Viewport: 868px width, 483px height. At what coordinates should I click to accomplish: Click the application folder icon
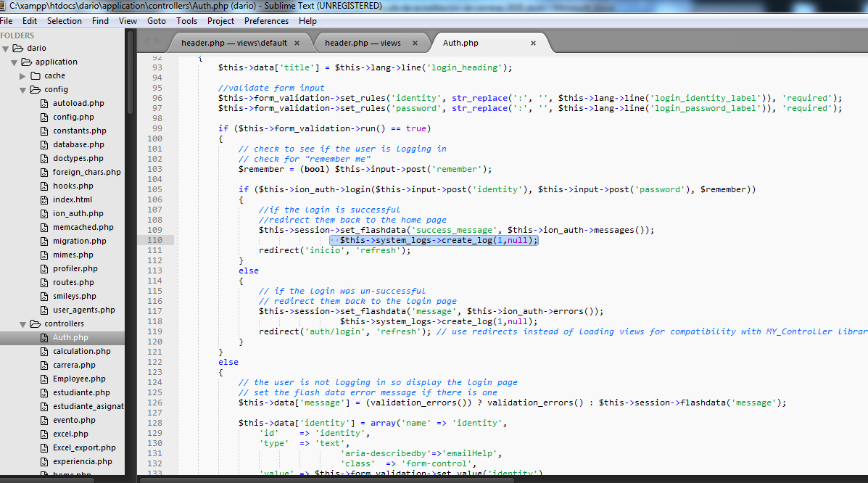[27, 62]
